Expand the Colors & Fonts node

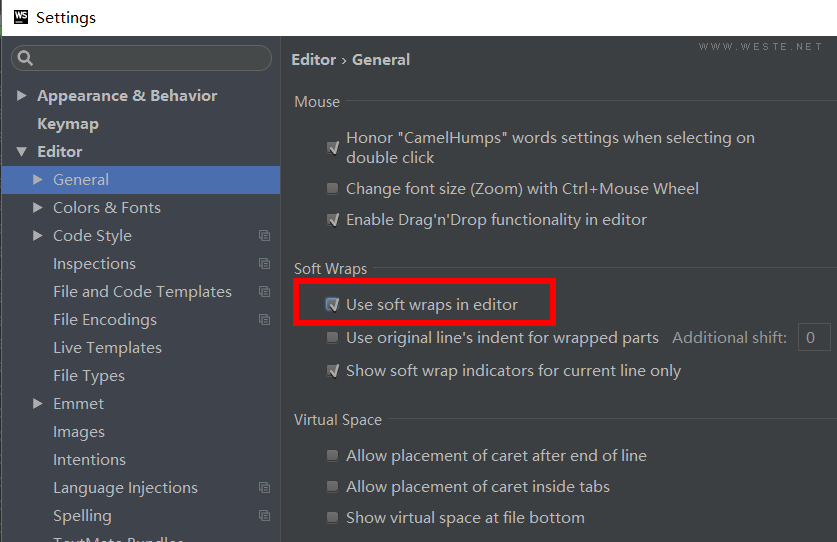coord(38,208)
